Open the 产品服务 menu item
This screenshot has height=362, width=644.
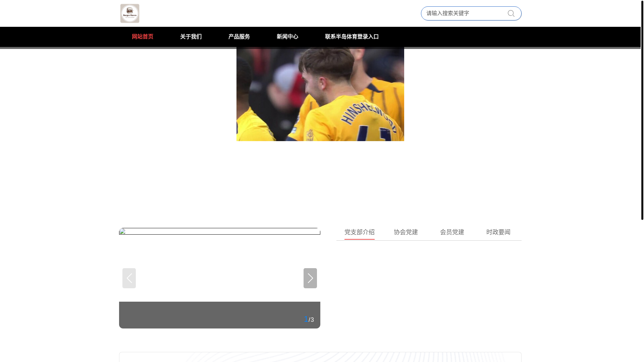(x=239, y=37)
